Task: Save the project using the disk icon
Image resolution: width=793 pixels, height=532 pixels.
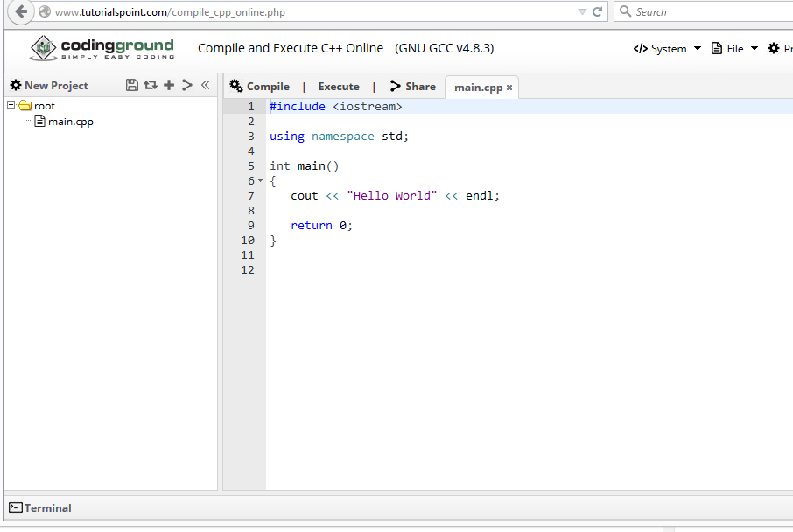Action: [131, 85]
